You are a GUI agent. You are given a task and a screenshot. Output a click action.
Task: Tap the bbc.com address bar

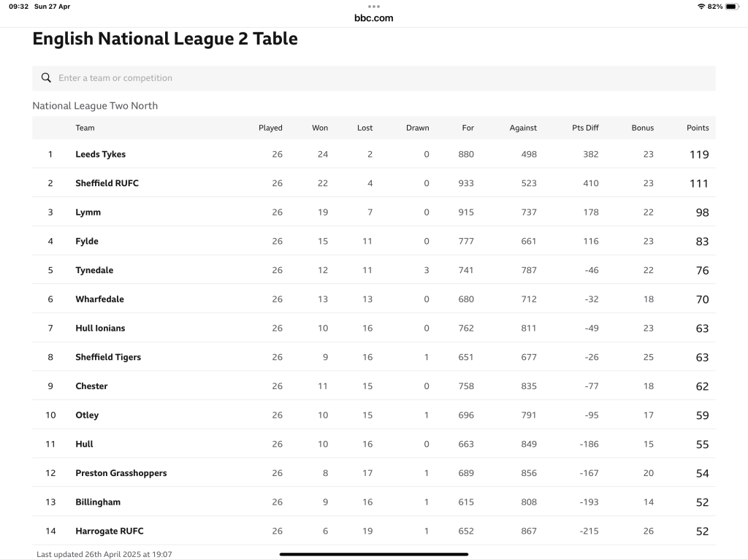(x=374, y=18)
